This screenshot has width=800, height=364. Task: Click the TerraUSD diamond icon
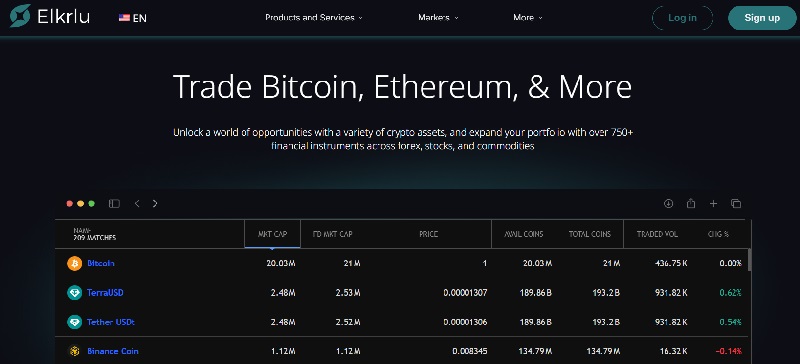[74, 293]
